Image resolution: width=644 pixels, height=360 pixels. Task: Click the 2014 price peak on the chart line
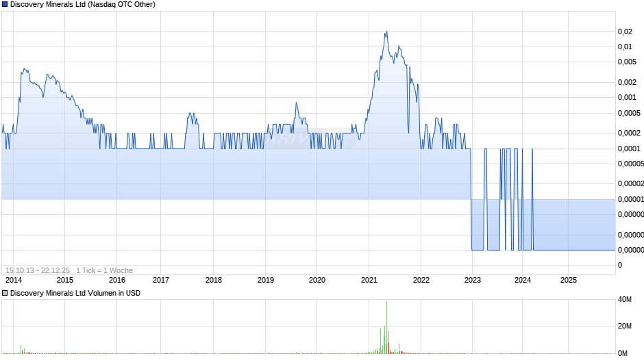pos(24,68)
